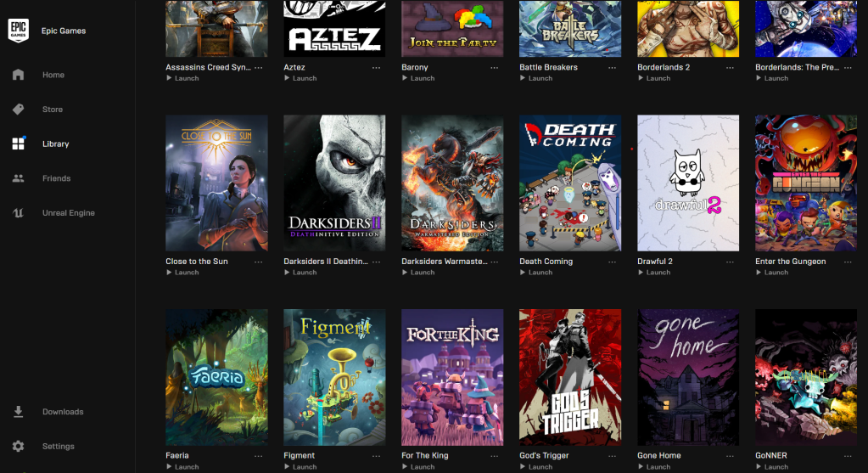Show options menu for Aztez
Viewport: 868px width, 473px height.
(376, 68)
